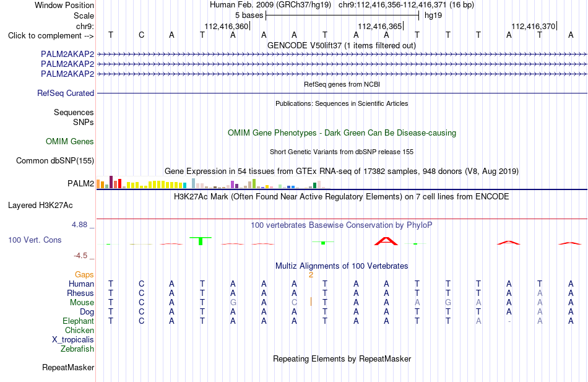Click the '100 Vert. Cons' track label

pos(35,240)
